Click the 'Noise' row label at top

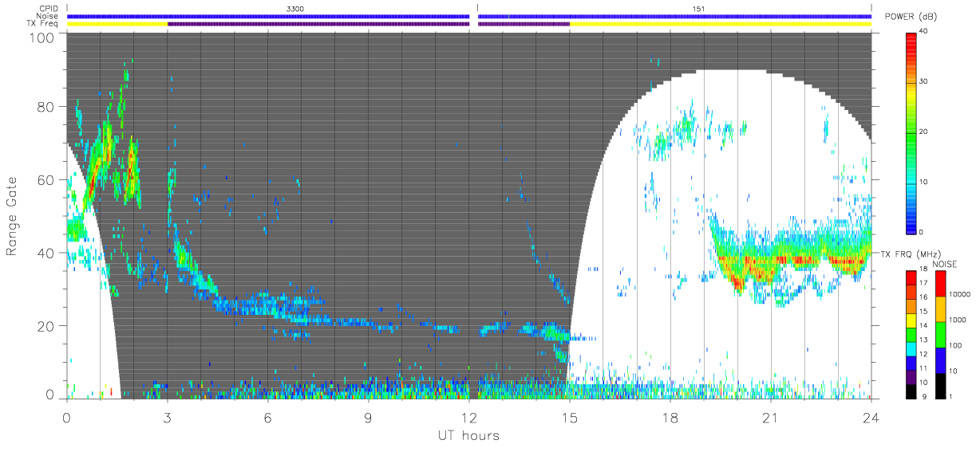(x=49, y=16)
